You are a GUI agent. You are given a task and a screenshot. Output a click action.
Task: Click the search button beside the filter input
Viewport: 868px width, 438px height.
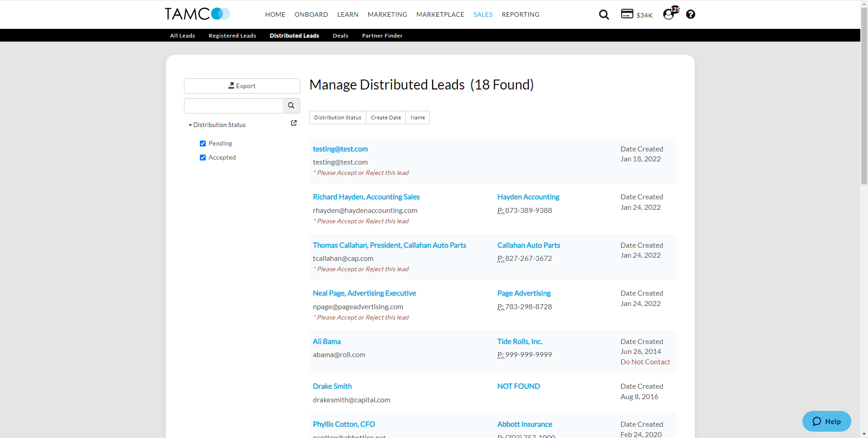pyautogui.click(x=291, y=105)
